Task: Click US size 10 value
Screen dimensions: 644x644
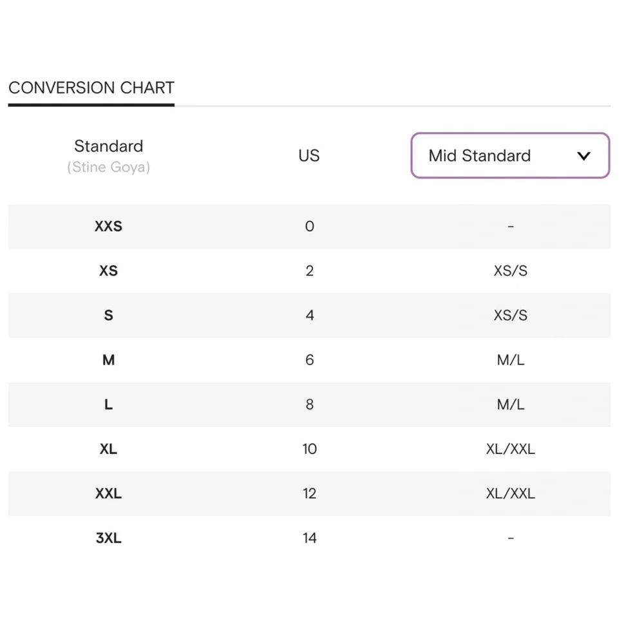Action: (x=310, y=449)
